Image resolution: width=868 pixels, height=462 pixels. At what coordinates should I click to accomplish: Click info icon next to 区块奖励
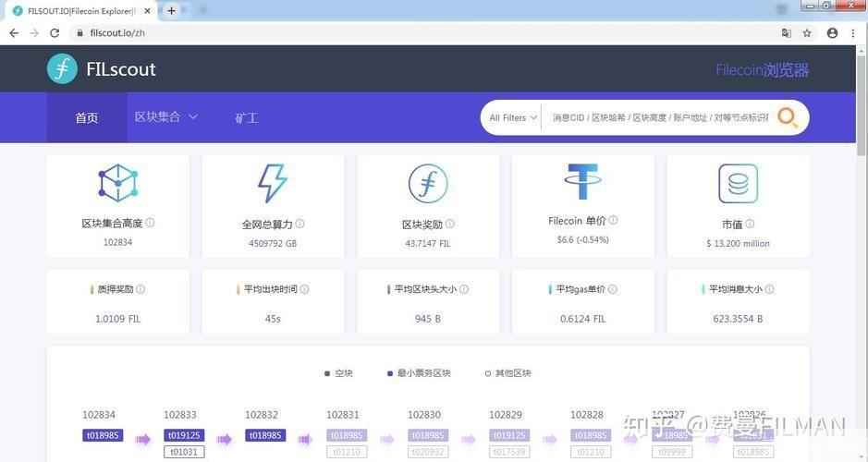click(450, 224)
